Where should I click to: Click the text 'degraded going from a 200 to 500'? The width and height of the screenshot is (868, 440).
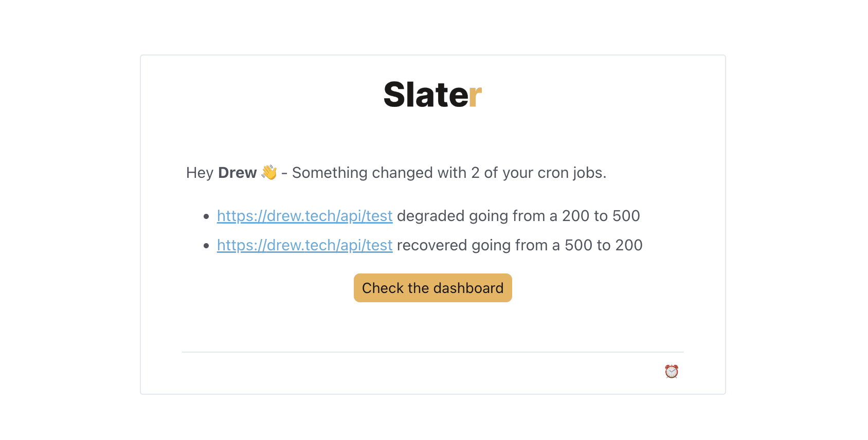click(x=518, y=216)
